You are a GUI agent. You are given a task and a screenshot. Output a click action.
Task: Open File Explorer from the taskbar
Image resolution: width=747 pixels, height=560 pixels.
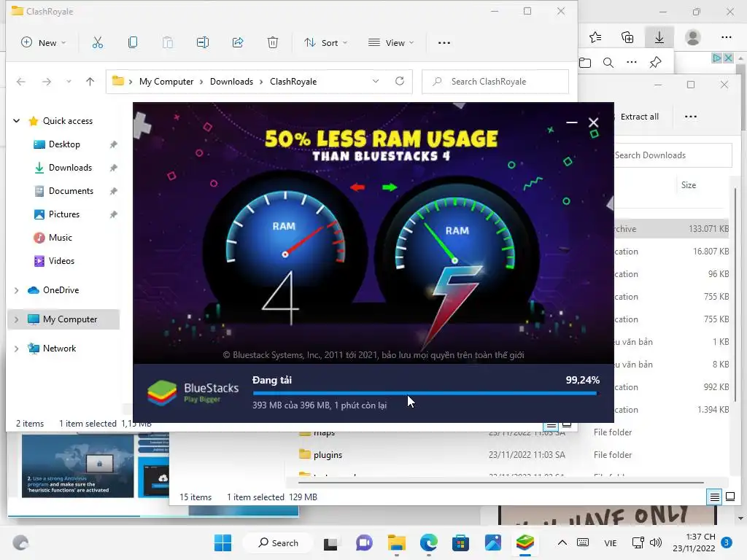[396, 542]
